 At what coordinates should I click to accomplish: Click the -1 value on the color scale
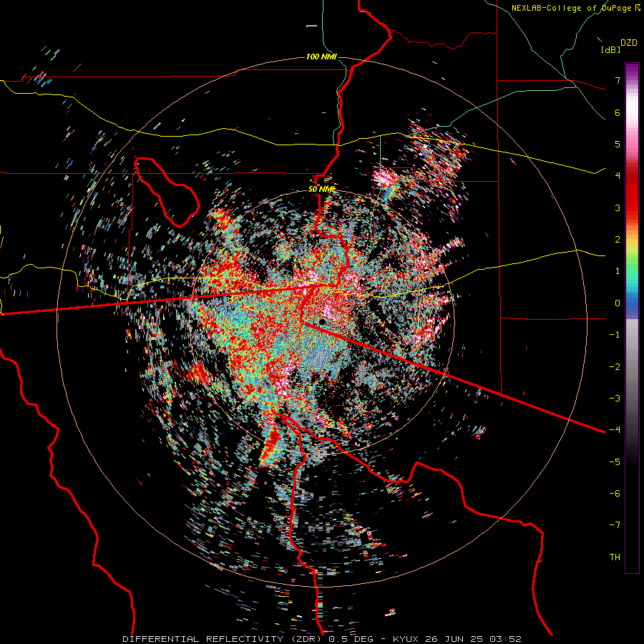coord(615,335)
